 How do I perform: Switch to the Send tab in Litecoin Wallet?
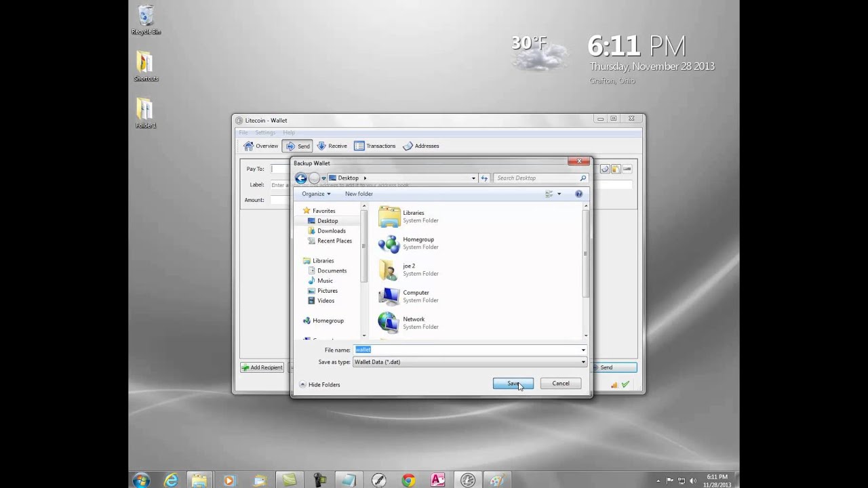[x=297, y=146]
